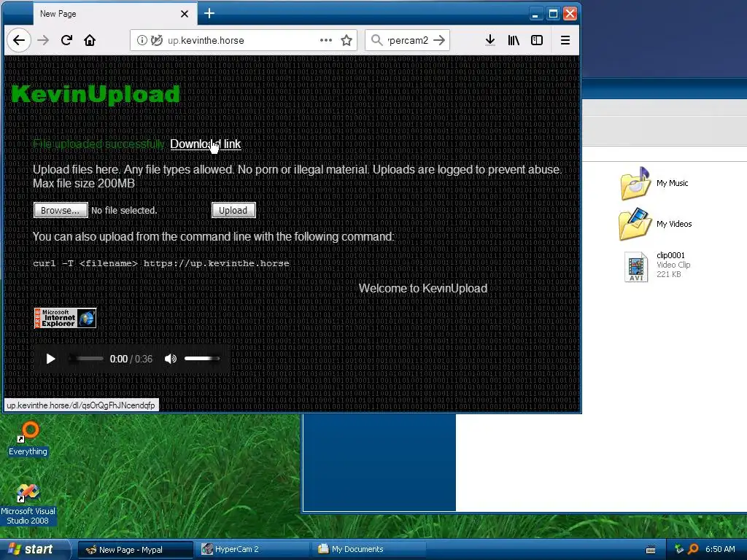Close the New Page tab
Viewport: 747px width, 560px height.
click(185, 14)
